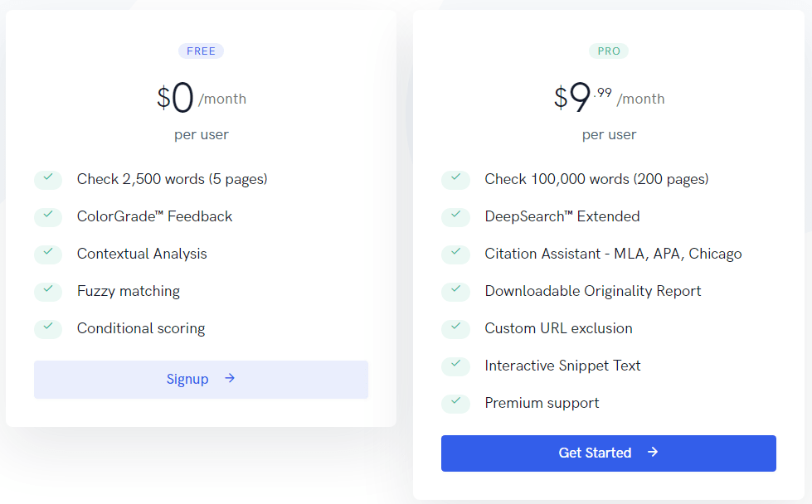
Task: Click the checkmark beside Conditional scoring
Action: click(x=48, y=328)
